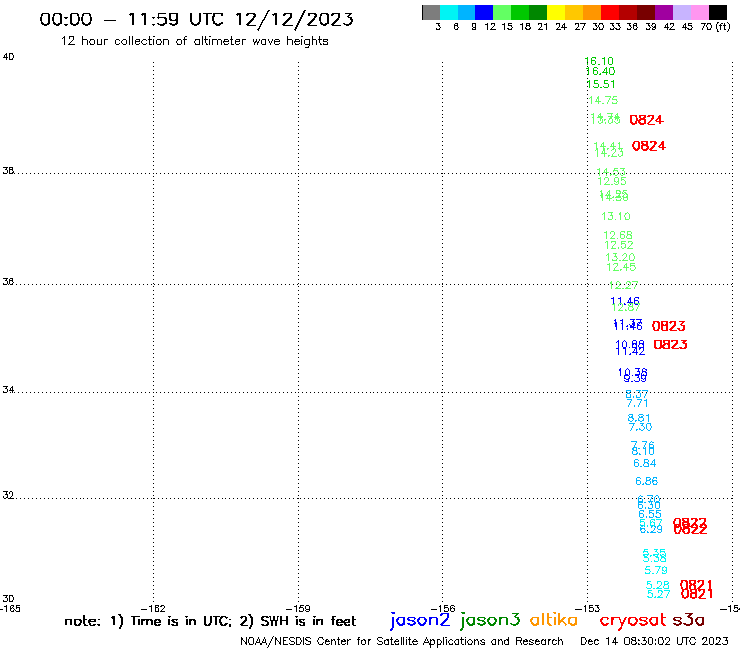Click the '70 (ft)' scale label
The width and height of the screenshot is (740, 650).
point(715,27)
